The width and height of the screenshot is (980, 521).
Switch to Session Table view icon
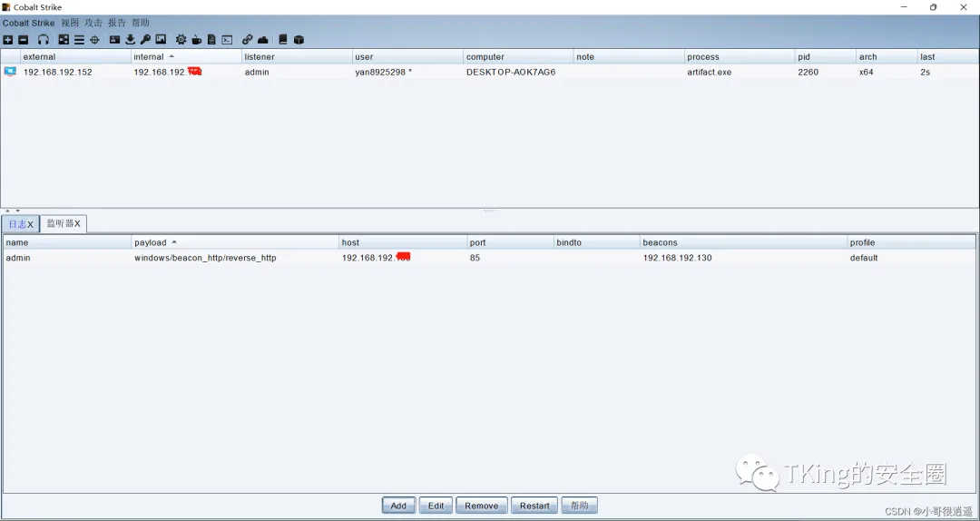(x=79, y=39)
